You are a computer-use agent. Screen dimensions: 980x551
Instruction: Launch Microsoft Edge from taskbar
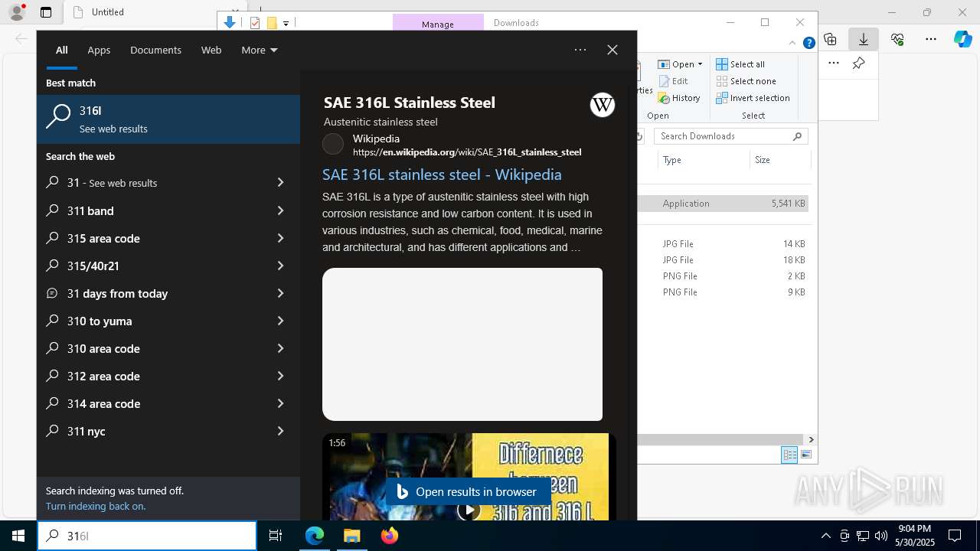click(x=315, y=536)
